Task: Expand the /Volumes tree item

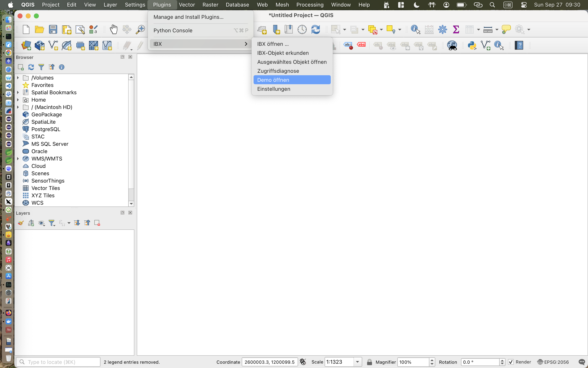Action: pyautogui.click(x=18, y=78)
